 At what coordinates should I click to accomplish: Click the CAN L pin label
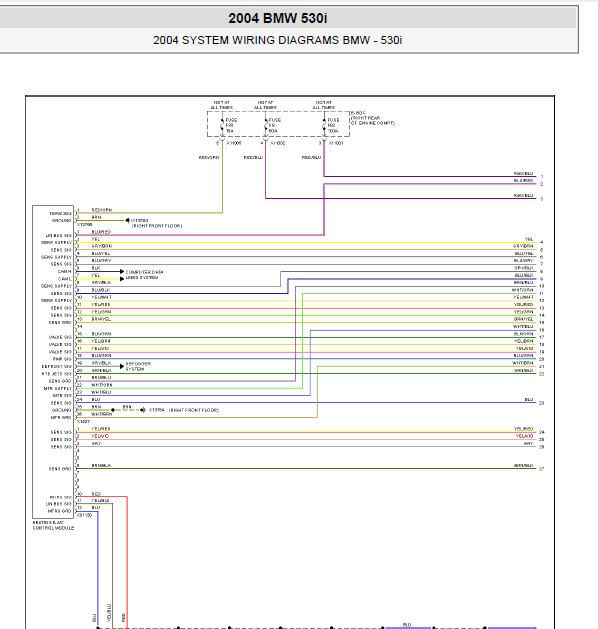65,279
